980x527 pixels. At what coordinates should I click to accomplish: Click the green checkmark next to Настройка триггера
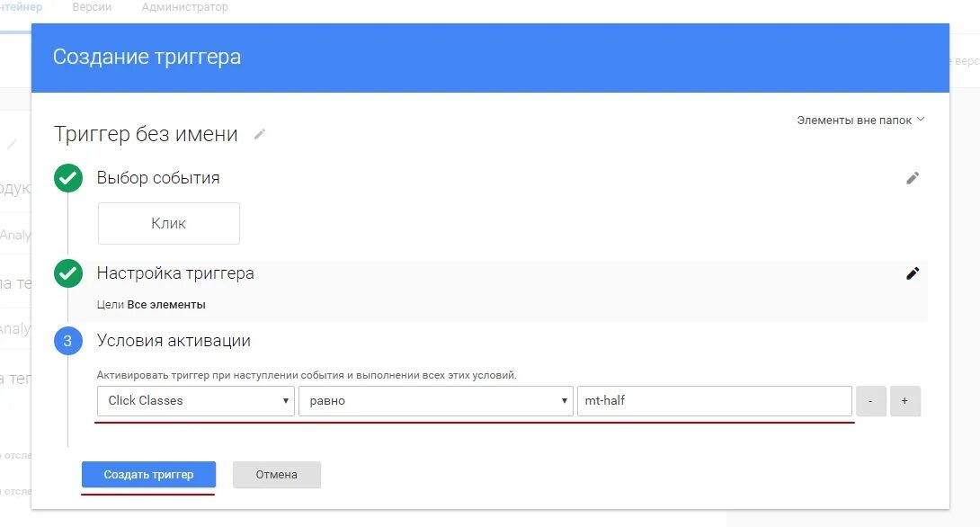(x=68, y=273)
